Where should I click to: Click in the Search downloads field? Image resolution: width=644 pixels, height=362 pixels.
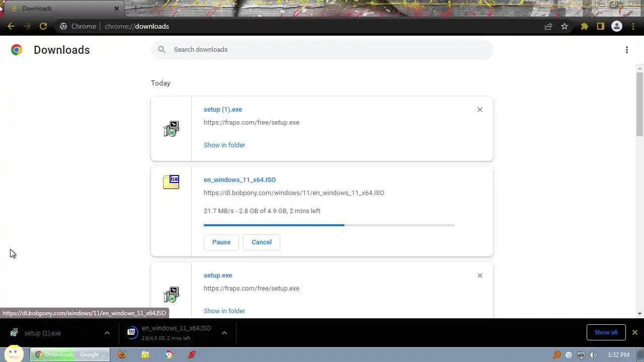pyautogui.click(x=322, y=49)
